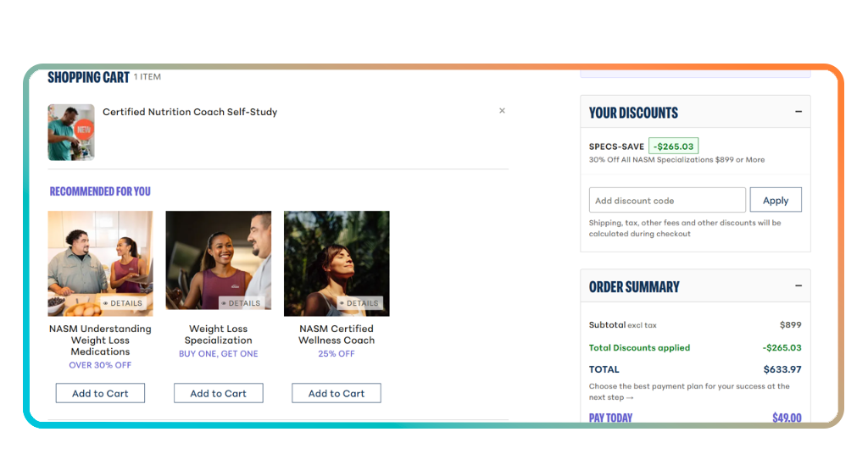Open NASM Certified Wellness Coach image

337,263
